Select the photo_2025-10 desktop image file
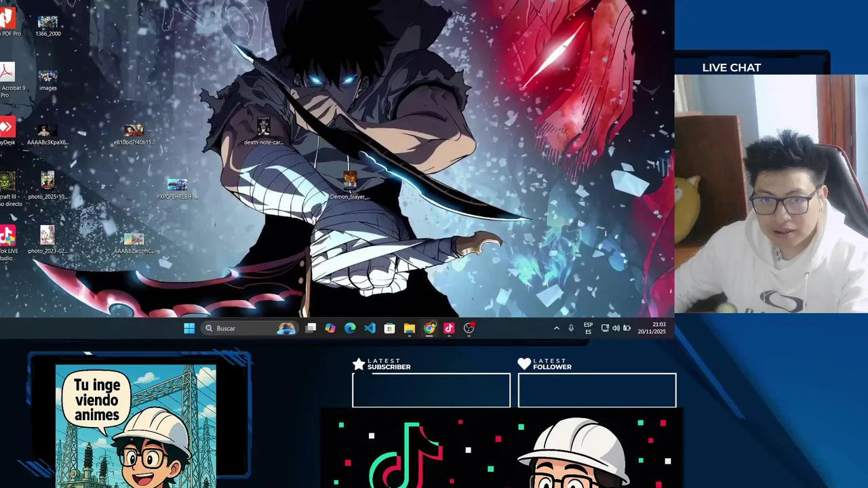 pos(47,186)
